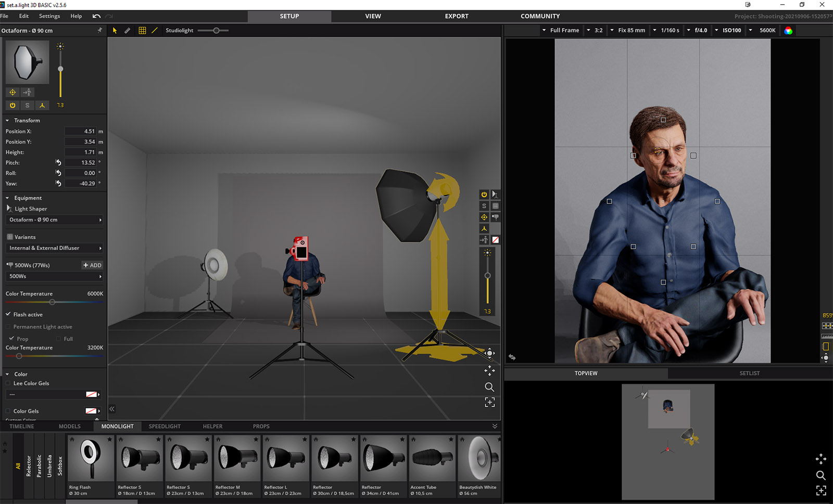
Task: Open the SPEEDLIGHT tab
Action: point(165,426)
